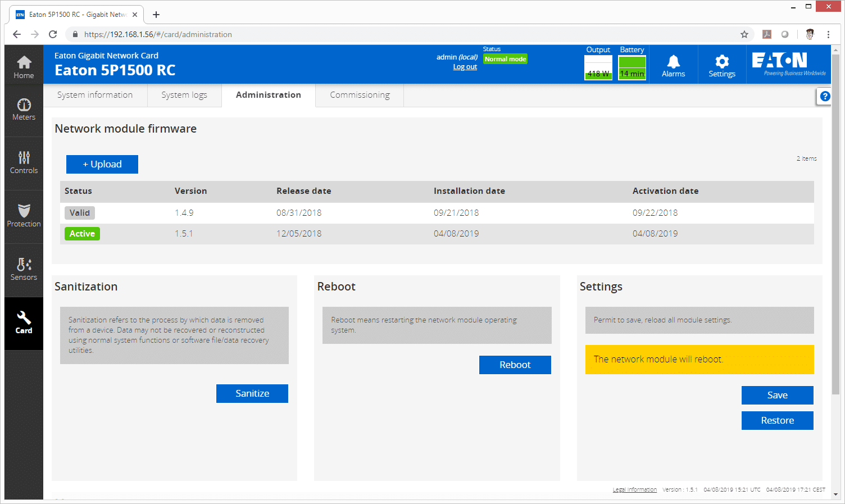This screenshot has height=504, width=845.
Task: Click the yellow network module will reboot notice
Action: [699, 360]
